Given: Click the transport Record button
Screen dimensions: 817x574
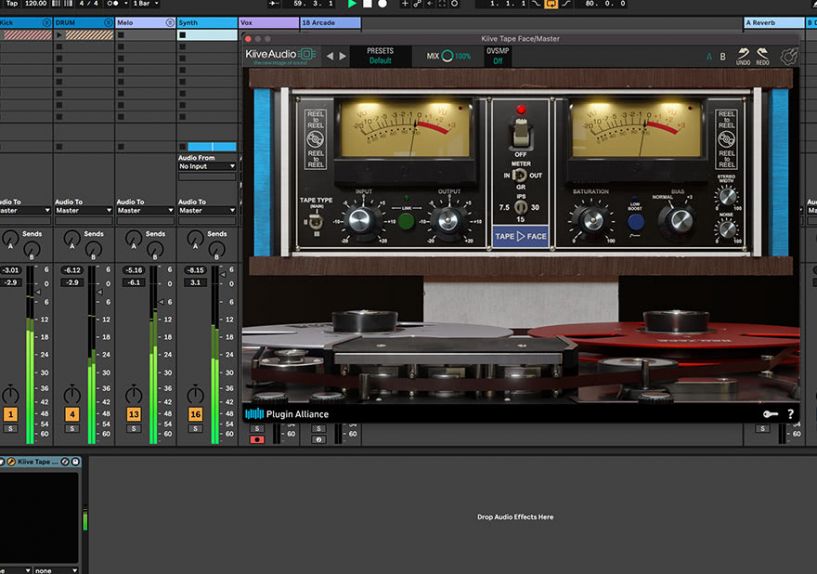Looking at the screenshot, I should coord(382,4).
